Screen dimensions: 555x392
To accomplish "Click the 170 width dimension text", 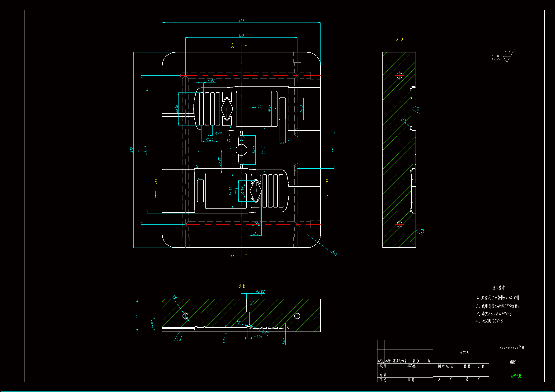I will point(241,21).
